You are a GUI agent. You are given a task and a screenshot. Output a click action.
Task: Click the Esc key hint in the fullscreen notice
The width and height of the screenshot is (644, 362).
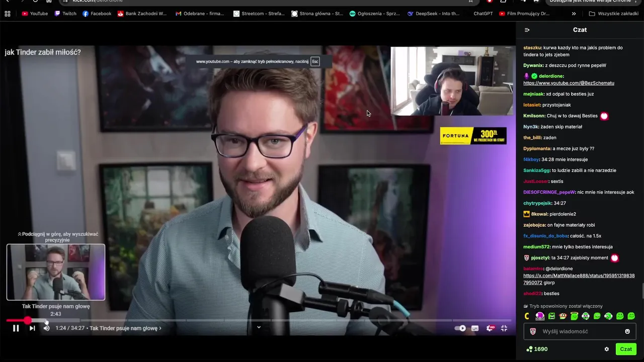[315, 61]
